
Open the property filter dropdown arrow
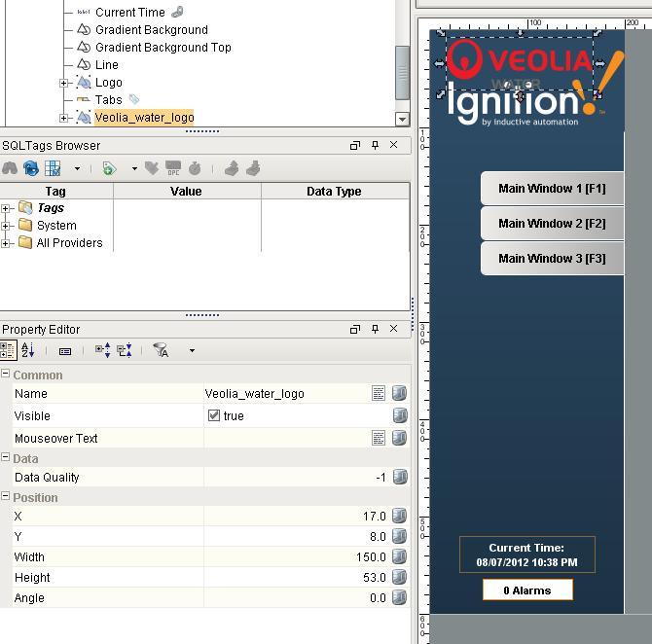(x=192, y=350)
